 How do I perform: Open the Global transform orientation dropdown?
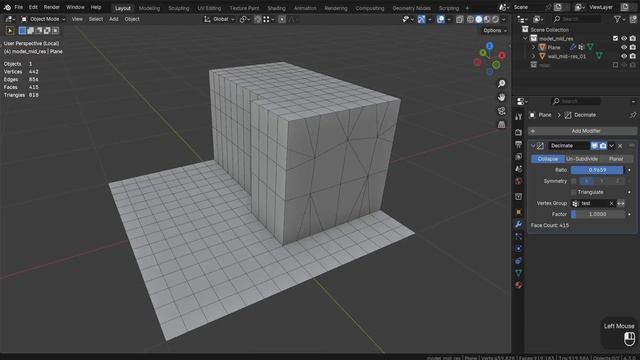click(x=219, y=19)
